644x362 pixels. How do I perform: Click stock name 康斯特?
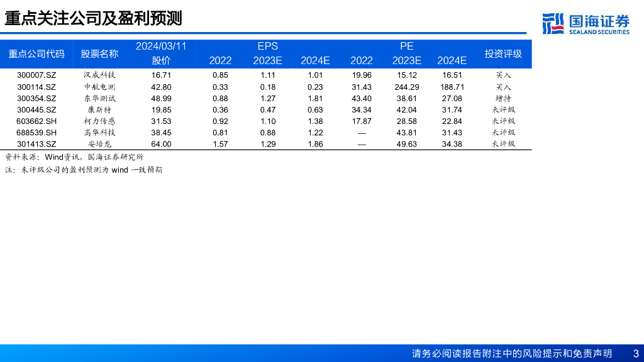[x=99, y=110]
